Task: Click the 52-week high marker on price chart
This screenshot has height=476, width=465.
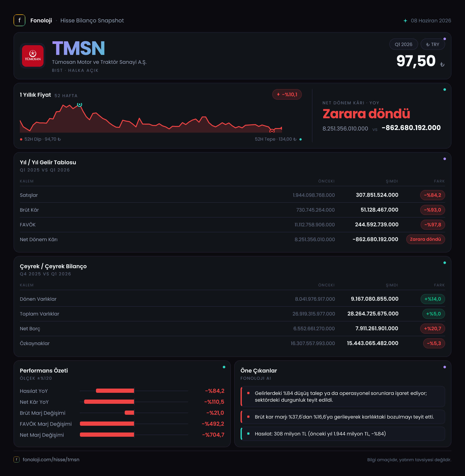Action: pyautogui.click(x=80, y=105)
